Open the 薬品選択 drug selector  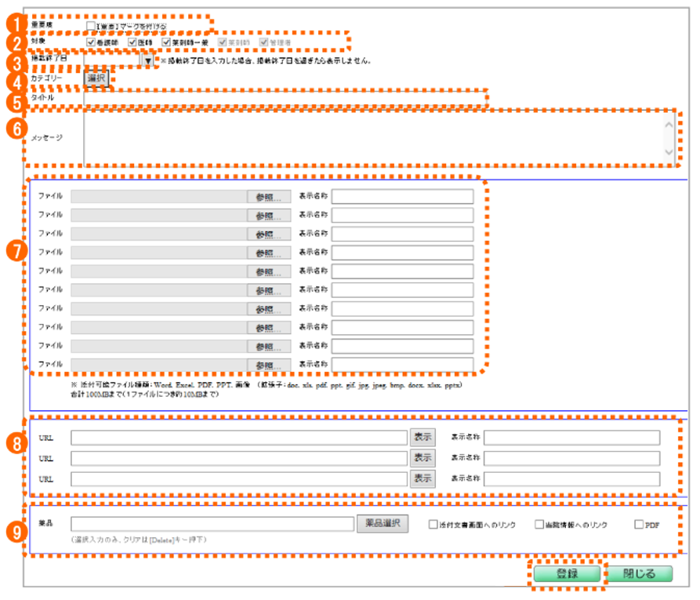coord(383,524)
